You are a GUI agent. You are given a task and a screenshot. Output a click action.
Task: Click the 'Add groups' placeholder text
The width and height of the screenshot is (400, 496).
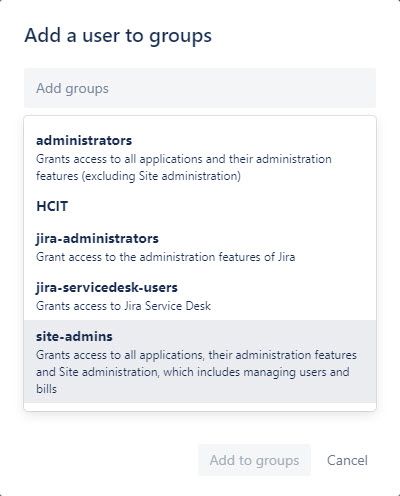click(x=72, y=88)
